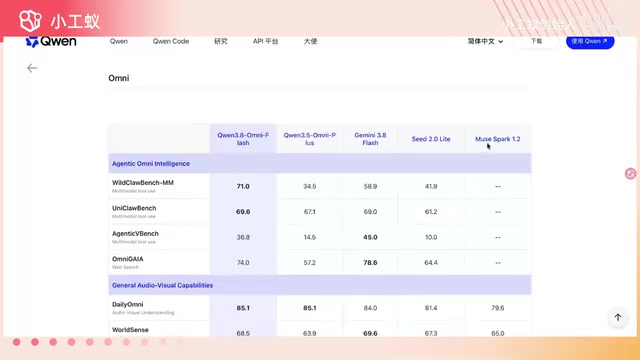The width and height of the screenshot is (640, 360).
Task: Select the Gemini 3.8 Flash column header
Action: pyautogui.click(x=370, y=139)
